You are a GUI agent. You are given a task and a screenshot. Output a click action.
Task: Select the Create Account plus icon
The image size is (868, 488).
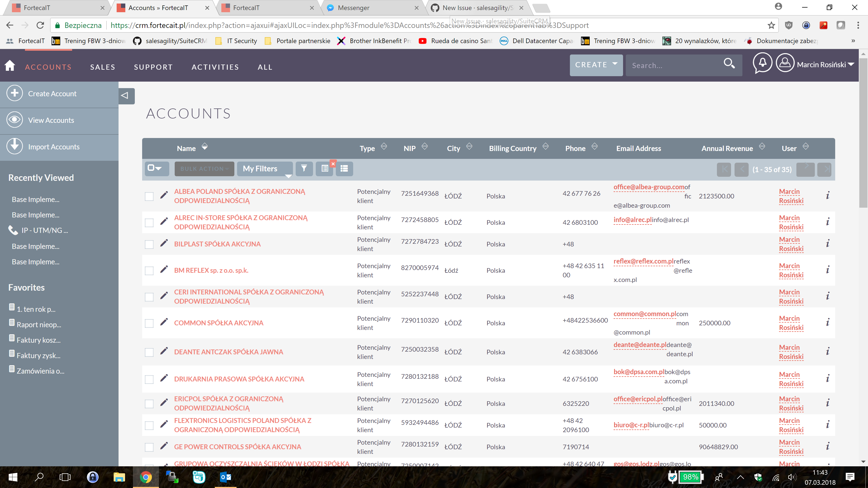click(x=14, y=94)
